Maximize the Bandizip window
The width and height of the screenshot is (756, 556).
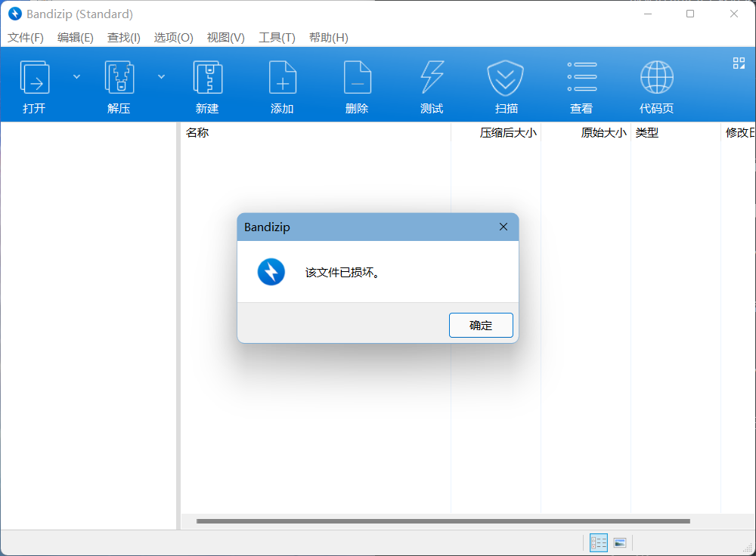point(690,14)
